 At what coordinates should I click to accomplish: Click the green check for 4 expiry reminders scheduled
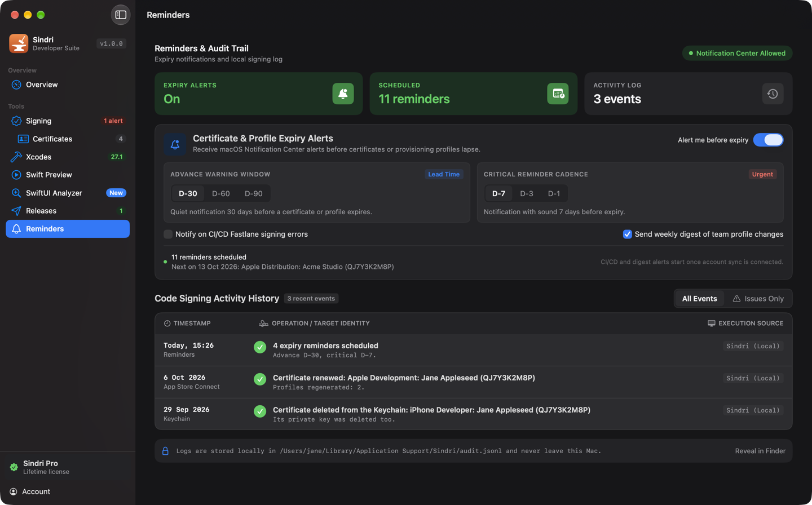[260, 347]
